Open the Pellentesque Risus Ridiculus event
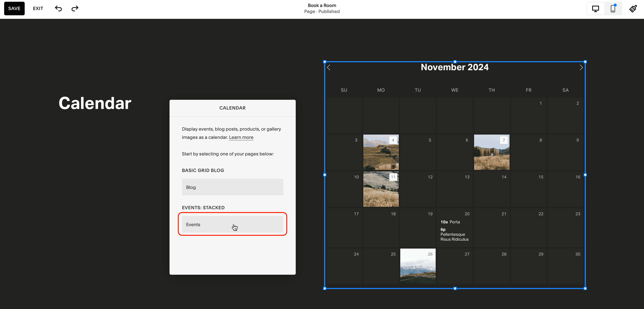This screenshot has width=644, height=309. coord(454,234)
